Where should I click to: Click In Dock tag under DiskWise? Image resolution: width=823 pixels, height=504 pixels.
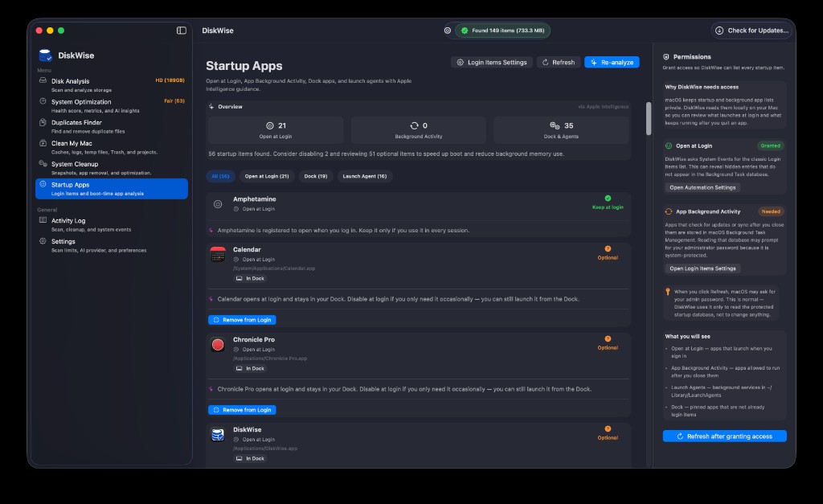point(251,458)
